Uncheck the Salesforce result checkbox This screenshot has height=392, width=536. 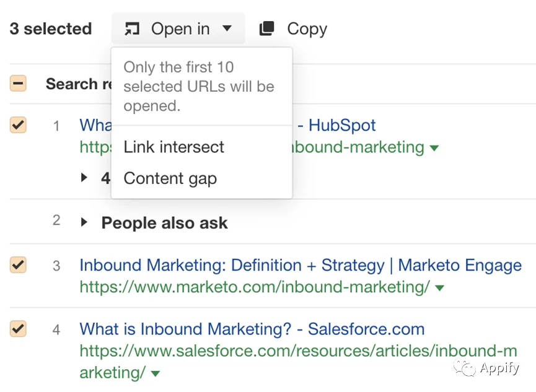[18, 329]
